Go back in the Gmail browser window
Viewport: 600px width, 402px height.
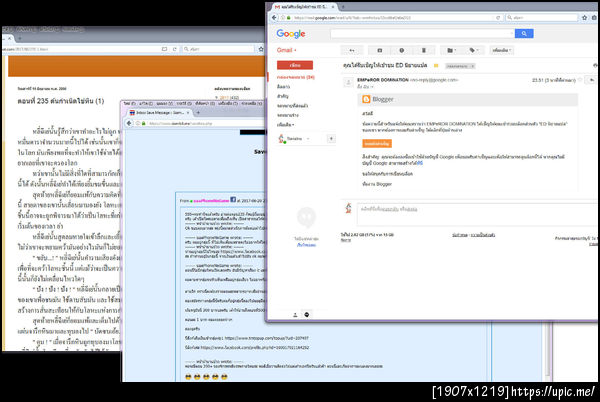click(274, 18)
